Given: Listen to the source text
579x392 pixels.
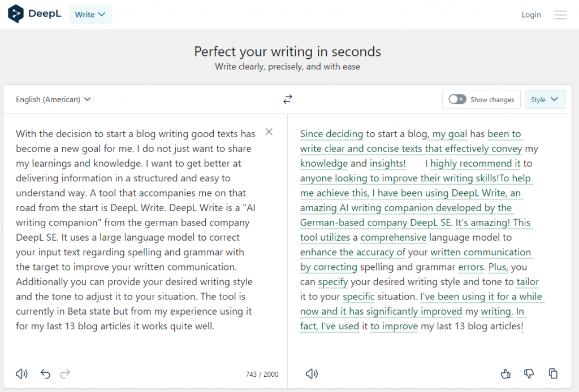Looking at the screenshot, I should [21, 373].
